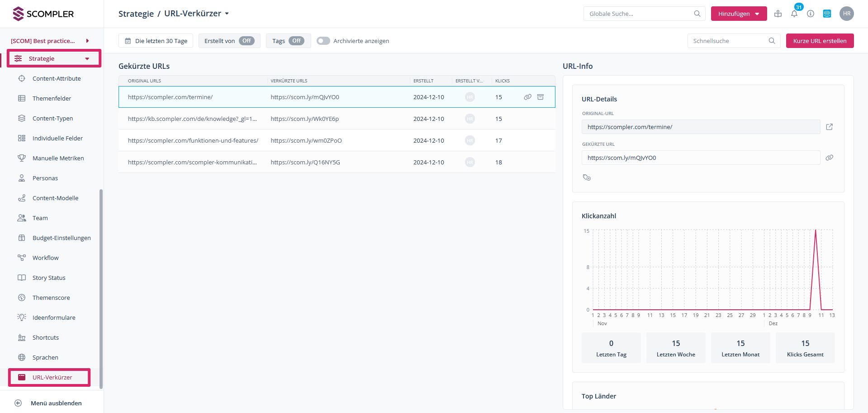
Task: Open URL-Verkürzer breadcrumb dropdown
Action: pos(227,14)
